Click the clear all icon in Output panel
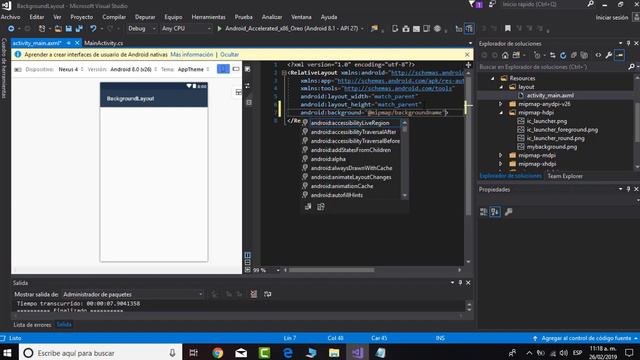The height and width of the screenshot is (360, 640). 253,294
